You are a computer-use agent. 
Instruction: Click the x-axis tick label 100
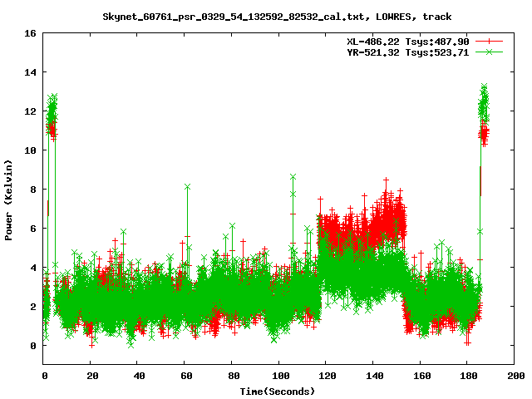(281, 376)
